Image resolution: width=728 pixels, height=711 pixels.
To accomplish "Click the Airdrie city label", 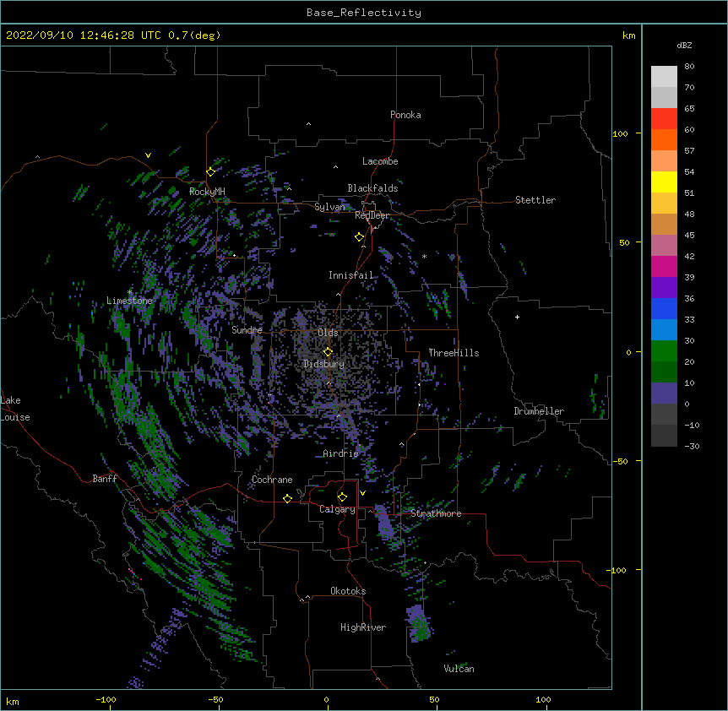I will pyautogui.click(x=341, y=453).
